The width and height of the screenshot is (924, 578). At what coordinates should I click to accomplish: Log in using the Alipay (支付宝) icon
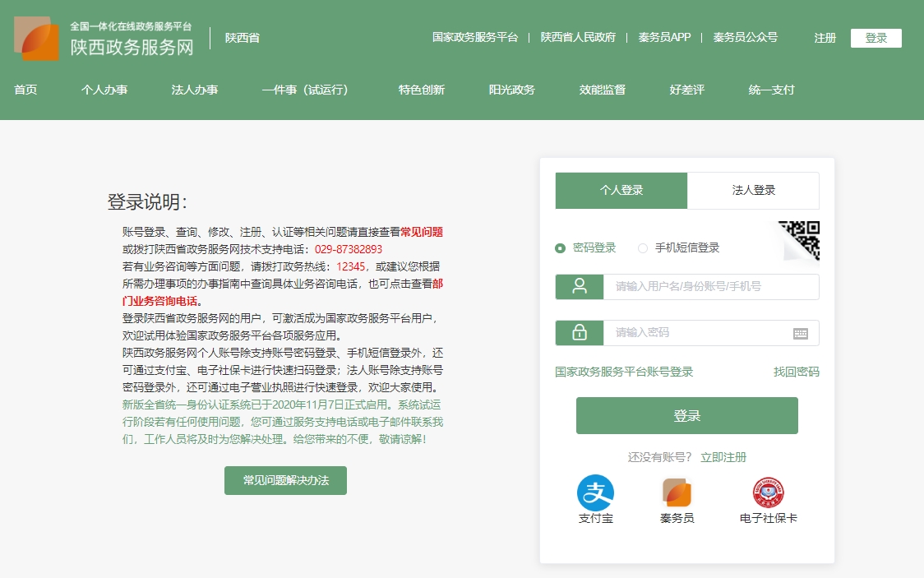(x=595, y=493)
